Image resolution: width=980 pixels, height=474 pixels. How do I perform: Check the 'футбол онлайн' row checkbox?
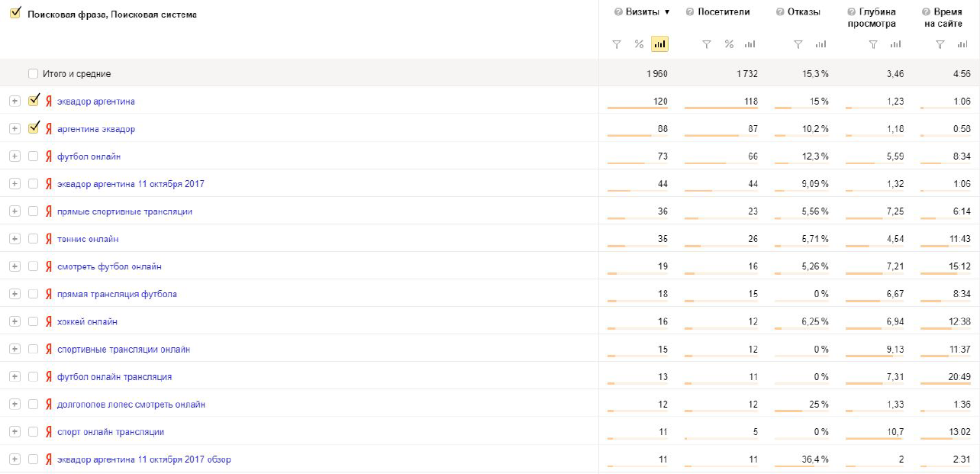[33, 156]
